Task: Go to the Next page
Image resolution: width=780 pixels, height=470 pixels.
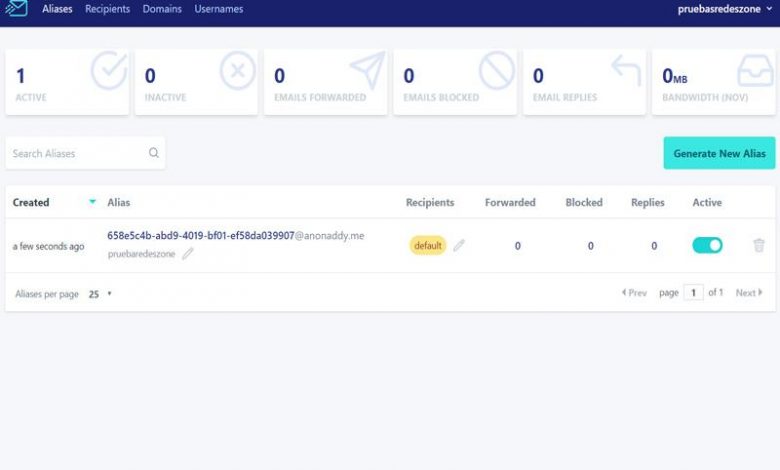Action: tap(749, 292)
